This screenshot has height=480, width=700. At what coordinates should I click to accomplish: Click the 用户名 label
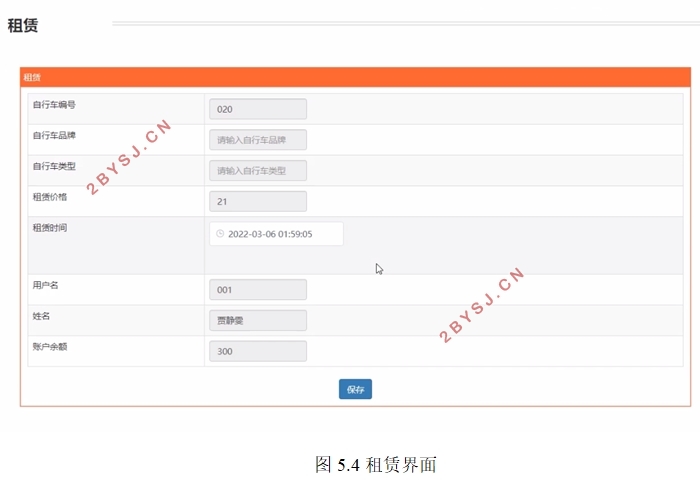45,285
